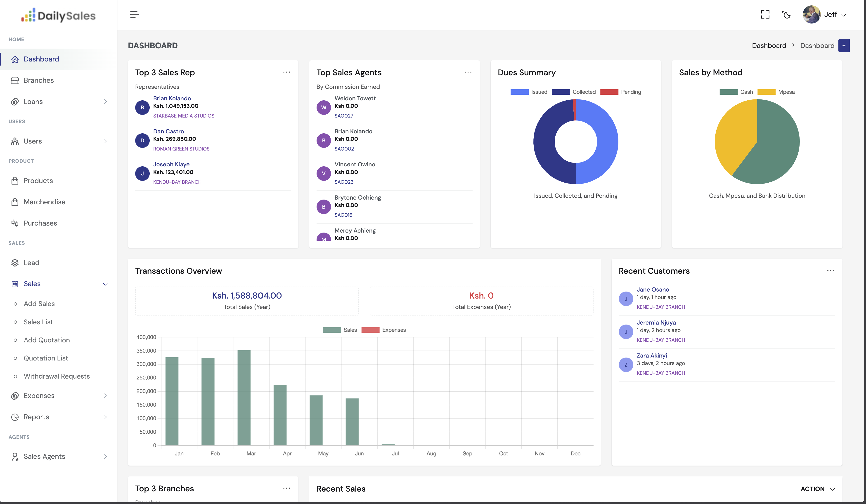Click the Weldon Towett W avatar
This screenshot has width=866, height=504.
323,108
